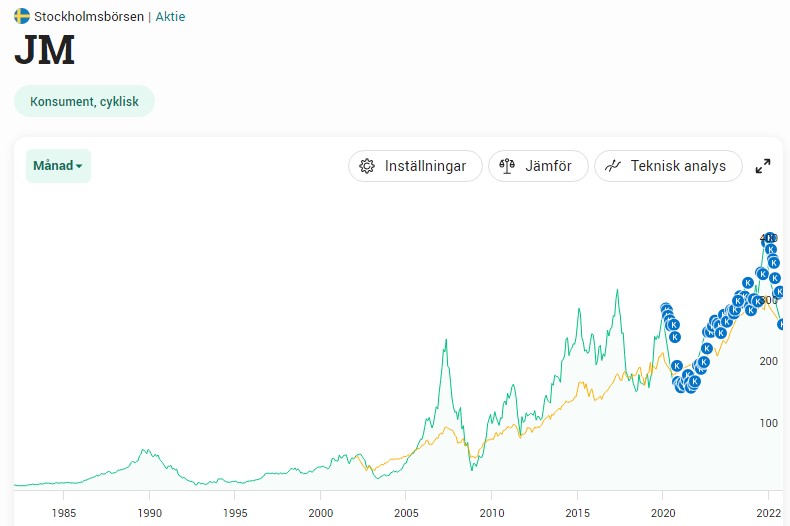This screenshot has height=526, width=790.
Task: Select the Konsument, cyklisk sector tag
Action: click(x=84, y=101)
